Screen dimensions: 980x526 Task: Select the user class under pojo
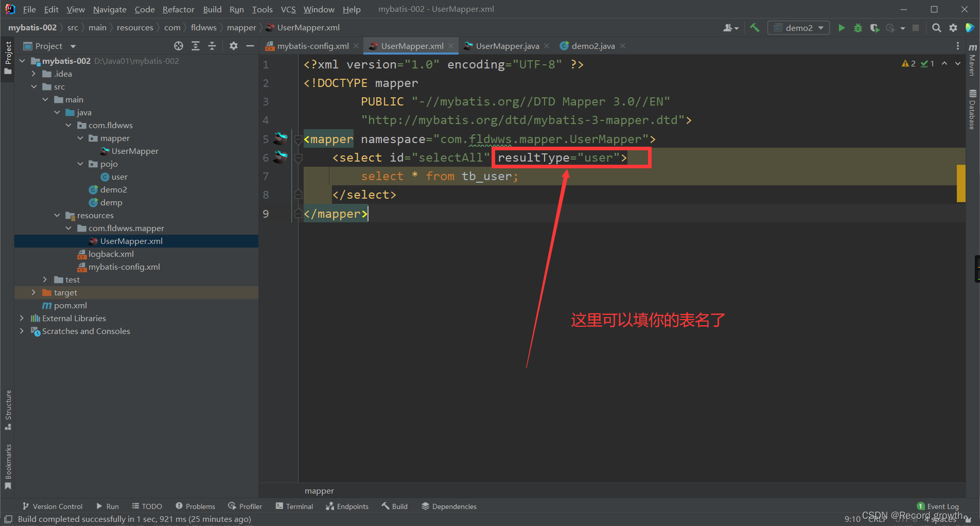pyautogui.click(x=119, y=177)
